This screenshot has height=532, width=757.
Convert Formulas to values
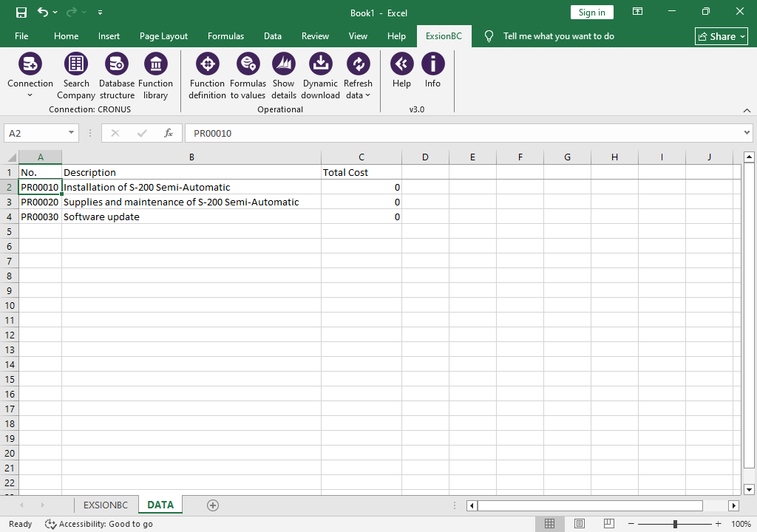(x=248, y=76)
